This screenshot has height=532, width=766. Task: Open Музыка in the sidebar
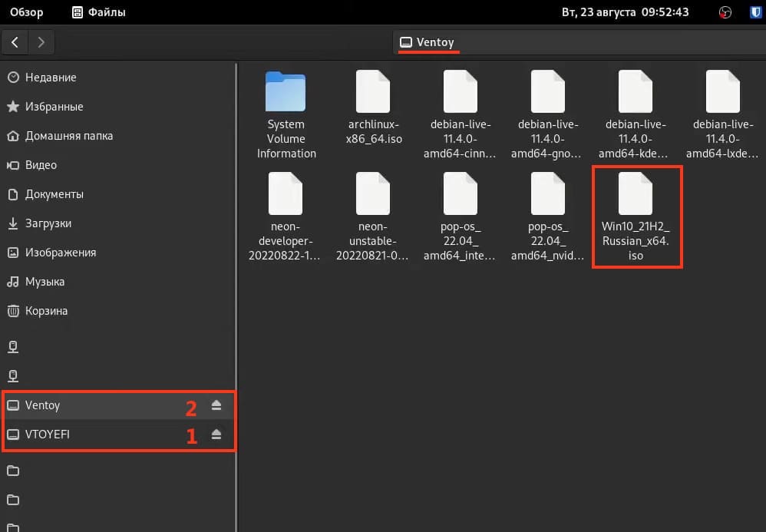(117, 282)
